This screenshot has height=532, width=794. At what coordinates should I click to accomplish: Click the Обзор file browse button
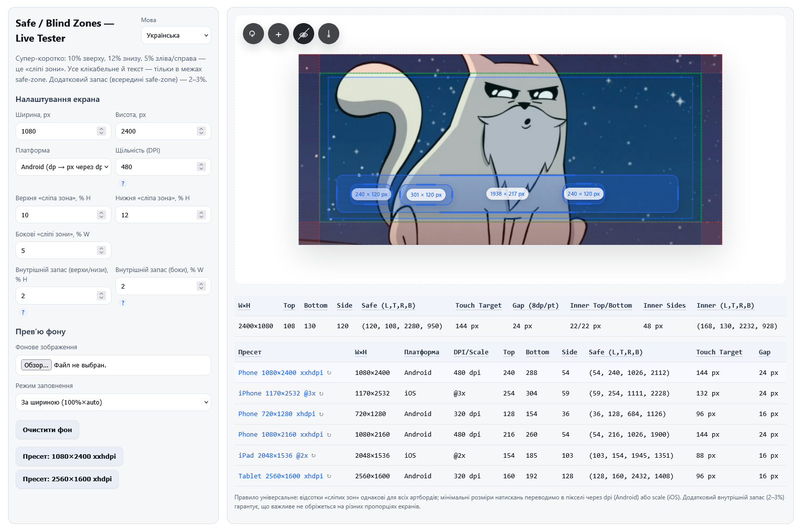[x=36, y=365]
